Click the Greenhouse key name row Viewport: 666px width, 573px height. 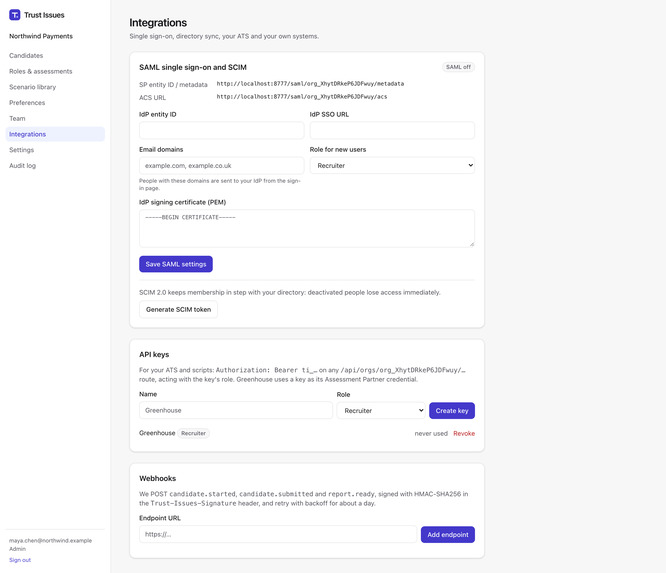157,433
